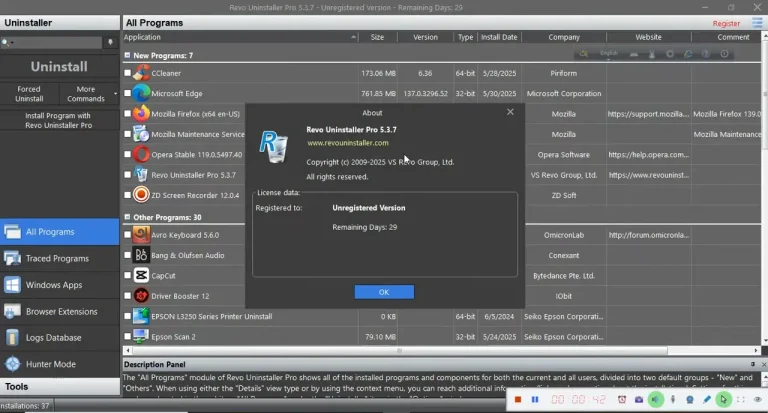The height and width of the screenshot is (413, 768).
Task: Click the Driver Booster 12 icon
Action: 141,296
